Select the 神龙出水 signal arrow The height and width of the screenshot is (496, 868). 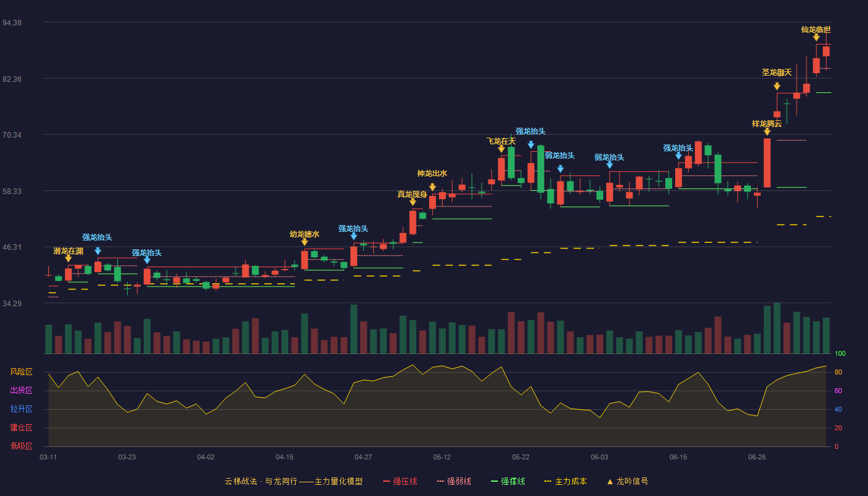(x=432, y=187)
